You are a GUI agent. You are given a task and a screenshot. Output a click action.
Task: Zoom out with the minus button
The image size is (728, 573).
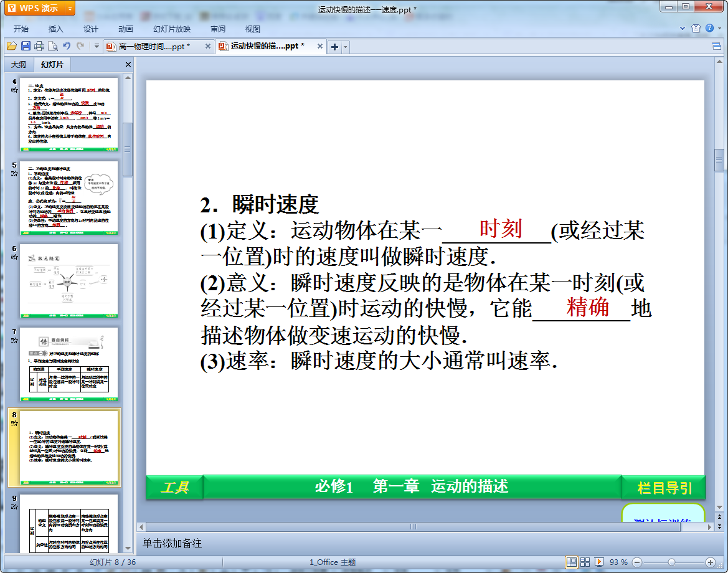(x=638, y=562)
